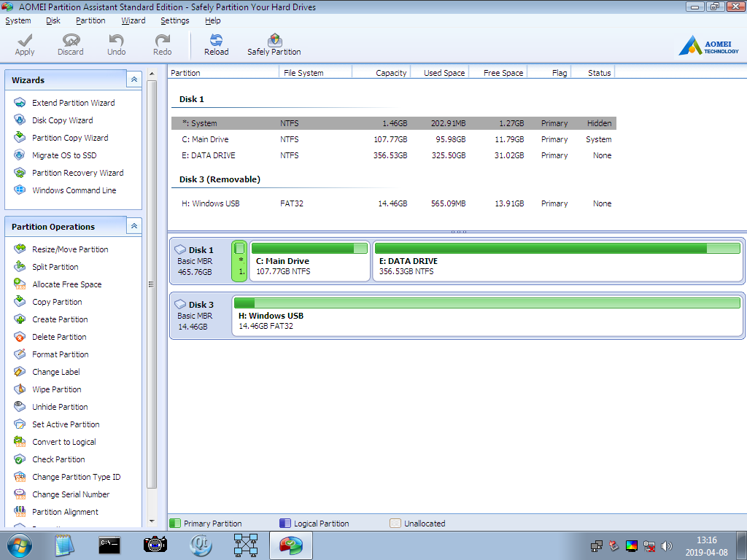This screenshot has width=747, height=560.
Task: Select the E: DATA DRIVE row
Action: tap(394, 155)
